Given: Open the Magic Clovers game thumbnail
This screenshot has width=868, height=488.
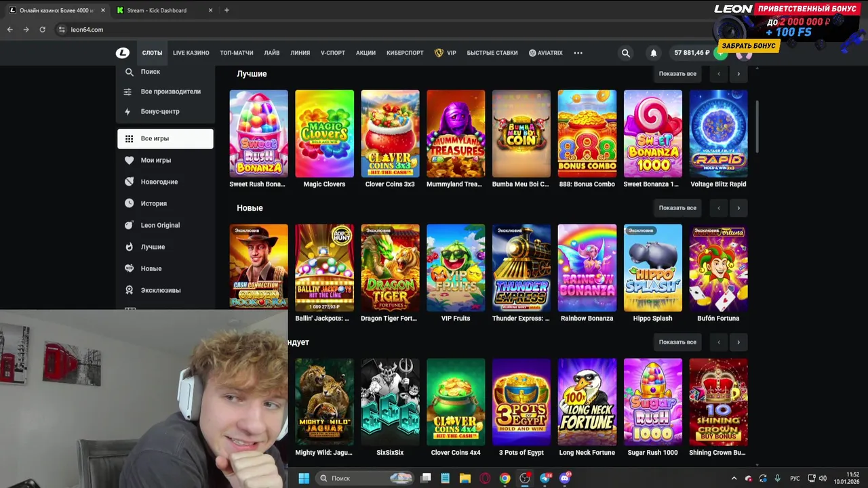Looking at the screenshot, I should (324, 134).
